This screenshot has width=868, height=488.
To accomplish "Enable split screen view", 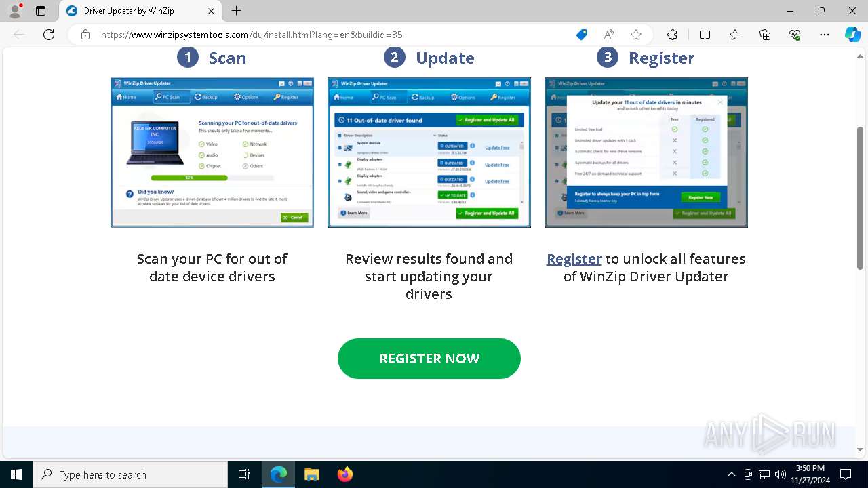I will click(x=705, y=35).
